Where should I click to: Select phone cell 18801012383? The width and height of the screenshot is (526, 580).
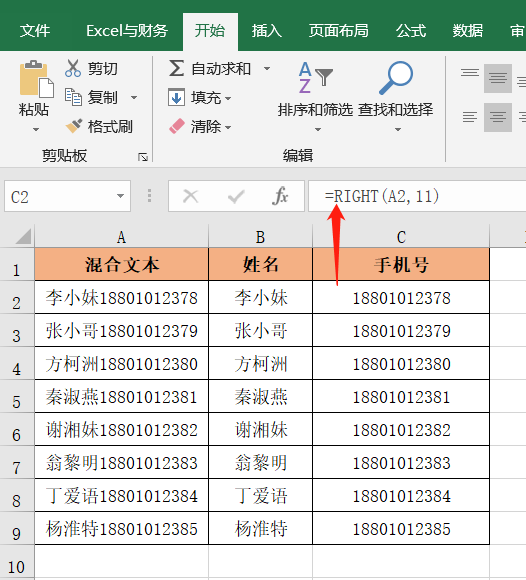pos(401,462)
